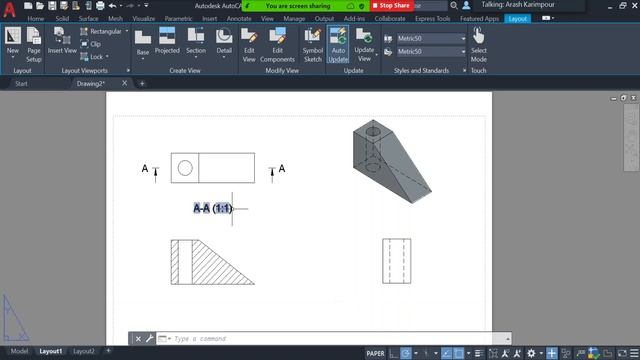This screenshot has height=360, width=640.
Task: Click the Edit Components tool
Action: [277, 45]
